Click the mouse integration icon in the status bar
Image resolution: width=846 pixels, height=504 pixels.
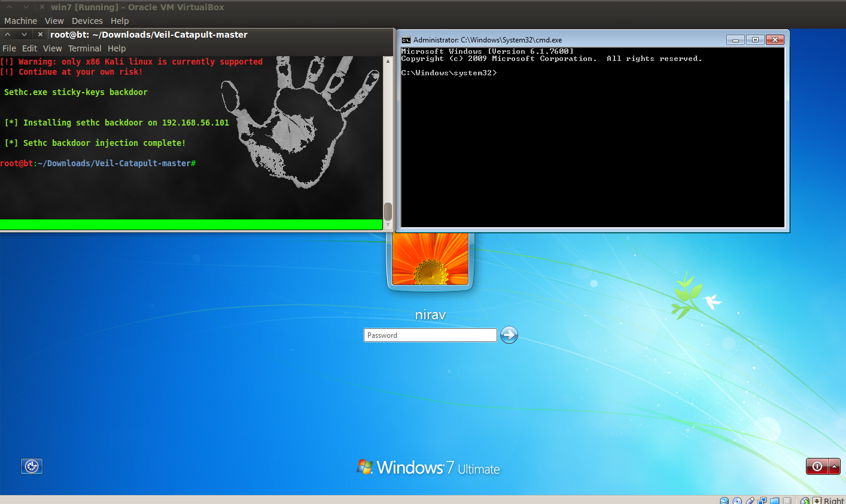[x=805, y=501]
